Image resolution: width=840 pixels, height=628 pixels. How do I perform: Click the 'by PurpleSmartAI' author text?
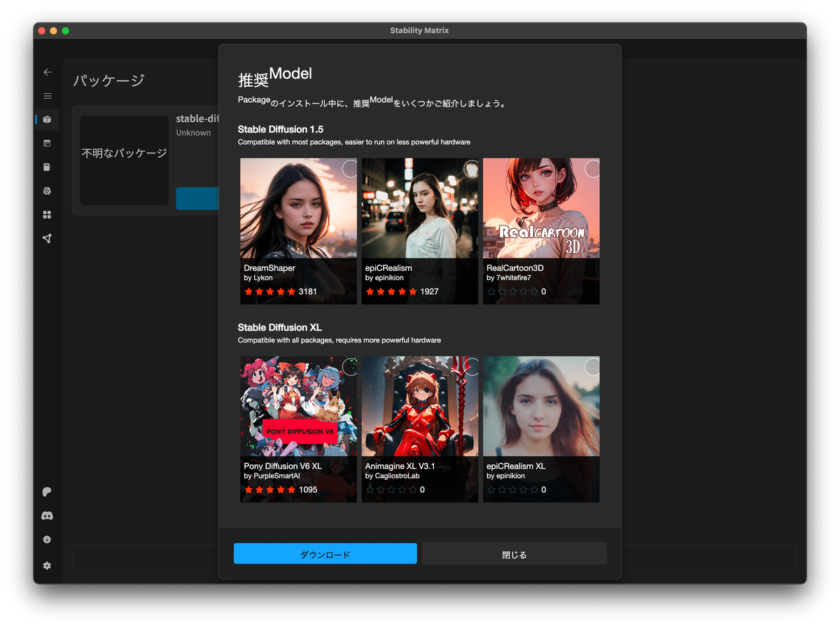pyautogui.click(x=272, y=476)
